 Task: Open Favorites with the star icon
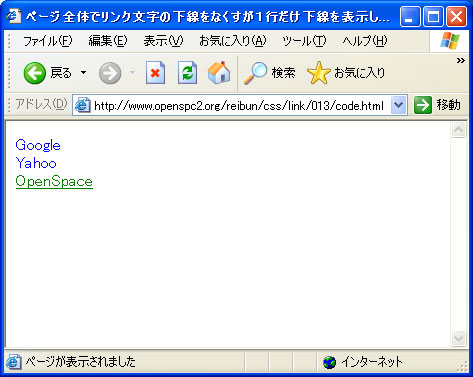pos(318,73)
